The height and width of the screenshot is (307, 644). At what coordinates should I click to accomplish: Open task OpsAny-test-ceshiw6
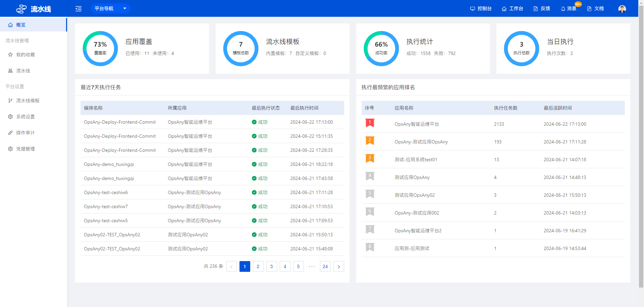(x=106, y=192)
